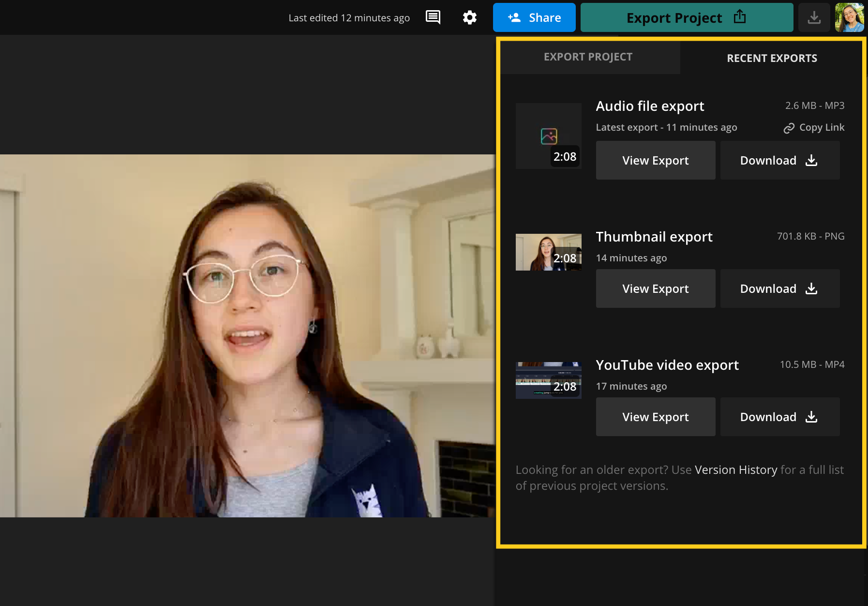The image size is (868, 606).
Task: Click the Audio file export thumbnail
Action: click(x=548, y=136)
